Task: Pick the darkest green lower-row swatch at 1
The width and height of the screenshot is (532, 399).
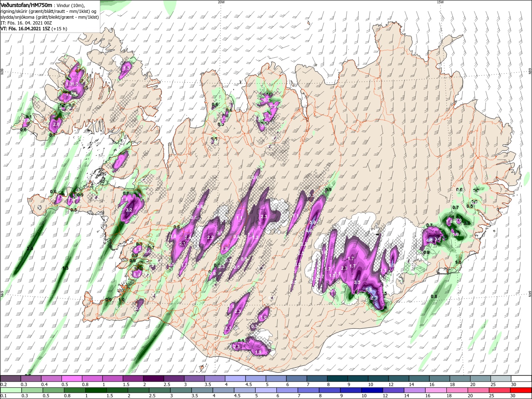Action: click(96, 390)
